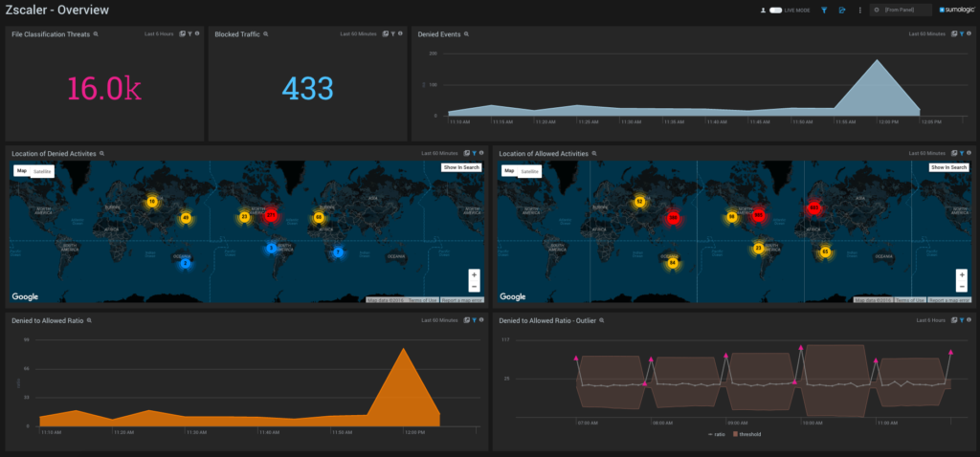The width and height of the screenshot is (980, 457).
Task: Click the share dashboard icon in header
Action: [842, 10]
